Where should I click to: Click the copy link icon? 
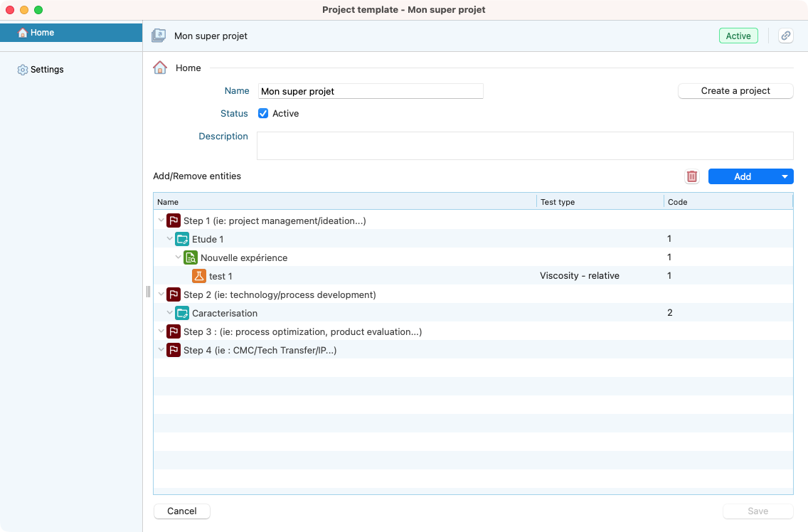[x=785, y=36]
